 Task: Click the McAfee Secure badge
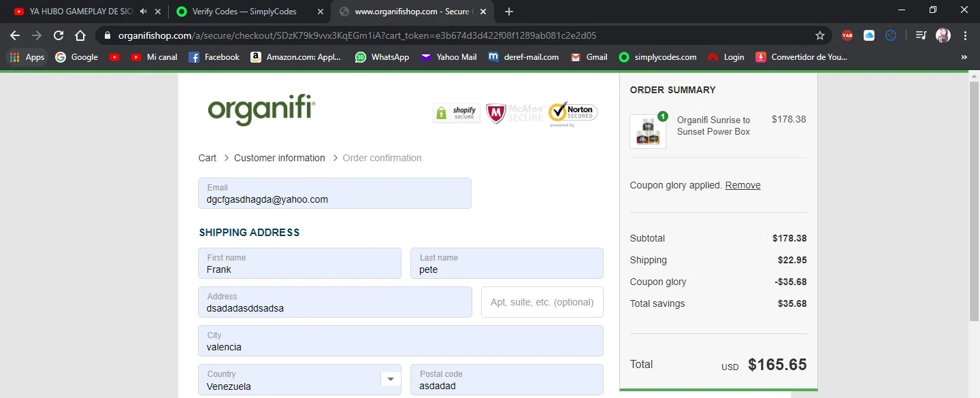[514, 113]
